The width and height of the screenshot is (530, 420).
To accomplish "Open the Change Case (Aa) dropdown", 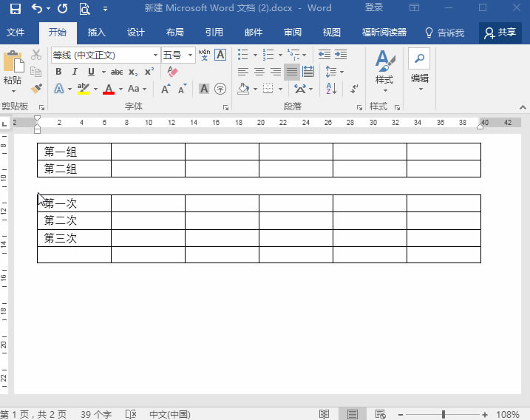I will coord(137,89).
